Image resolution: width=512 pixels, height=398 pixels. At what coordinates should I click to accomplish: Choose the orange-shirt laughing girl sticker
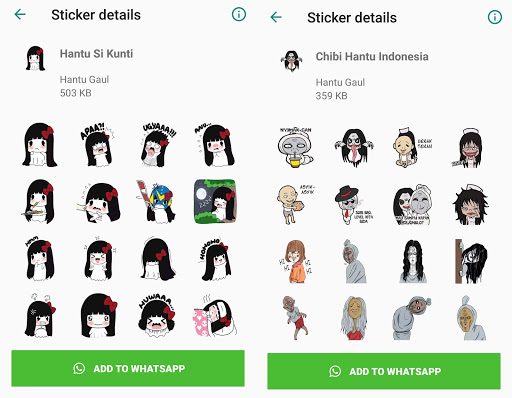(x=295, y=261)
